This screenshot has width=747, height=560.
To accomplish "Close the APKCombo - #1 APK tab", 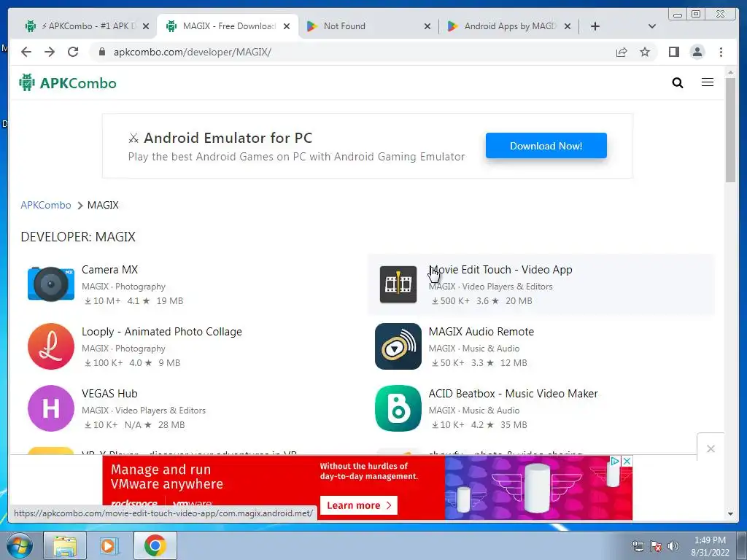I will tap(146, 26).
